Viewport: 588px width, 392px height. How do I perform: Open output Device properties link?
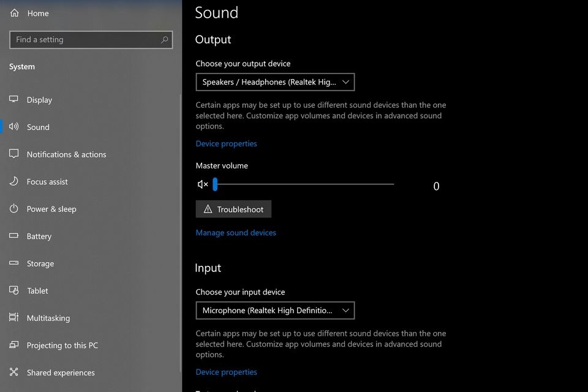(x=226, y=144)
